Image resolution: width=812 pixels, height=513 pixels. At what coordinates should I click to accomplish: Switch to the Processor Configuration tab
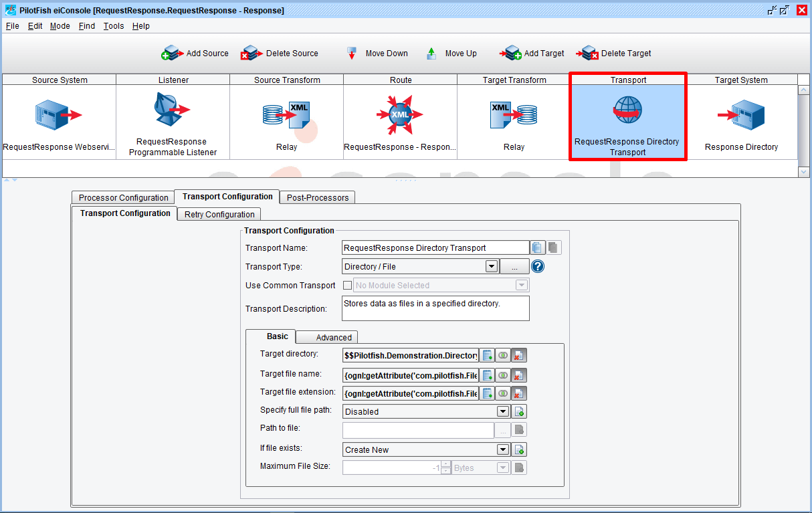coord(123,197)
